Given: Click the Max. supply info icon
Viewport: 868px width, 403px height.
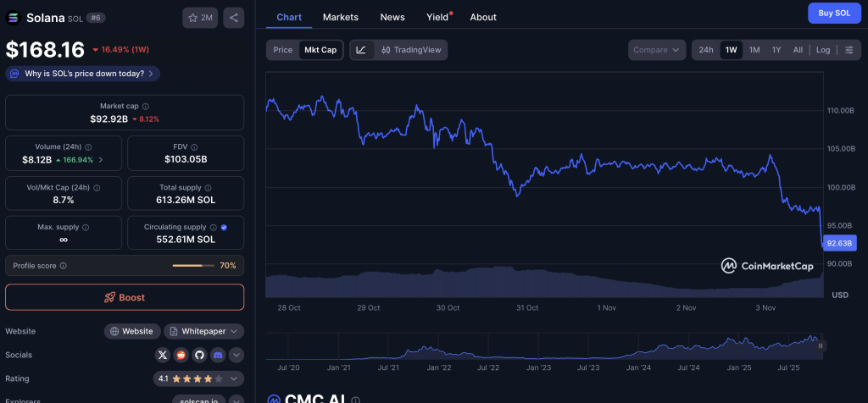Looking at the screenshot, I should click(86, 227).
